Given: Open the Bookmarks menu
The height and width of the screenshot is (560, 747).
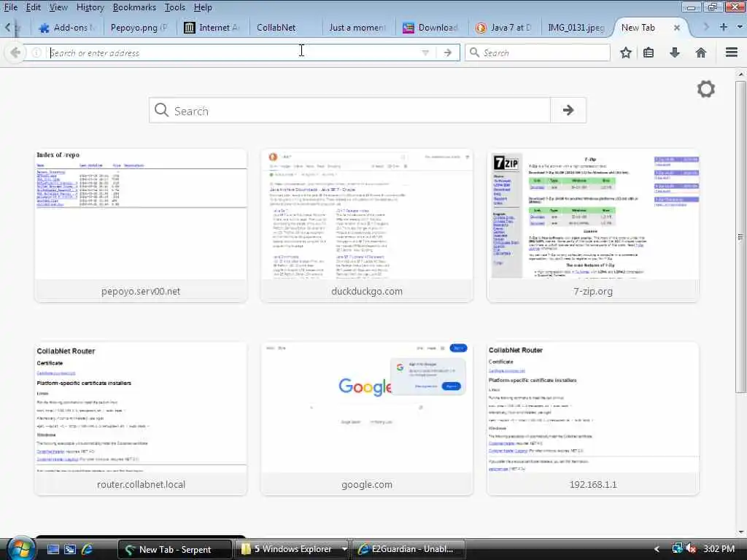Looking at the screenshot, I should pos(134,7).
